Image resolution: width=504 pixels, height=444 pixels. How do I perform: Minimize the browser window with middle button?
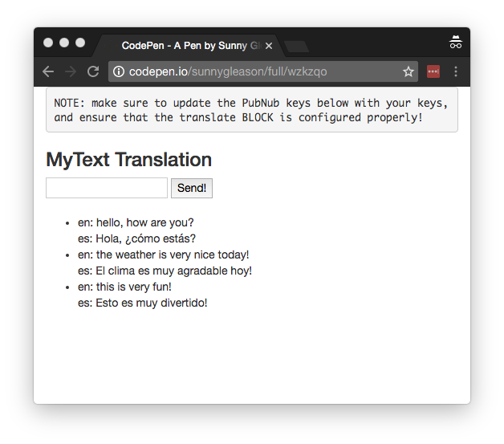click(64, 43)
